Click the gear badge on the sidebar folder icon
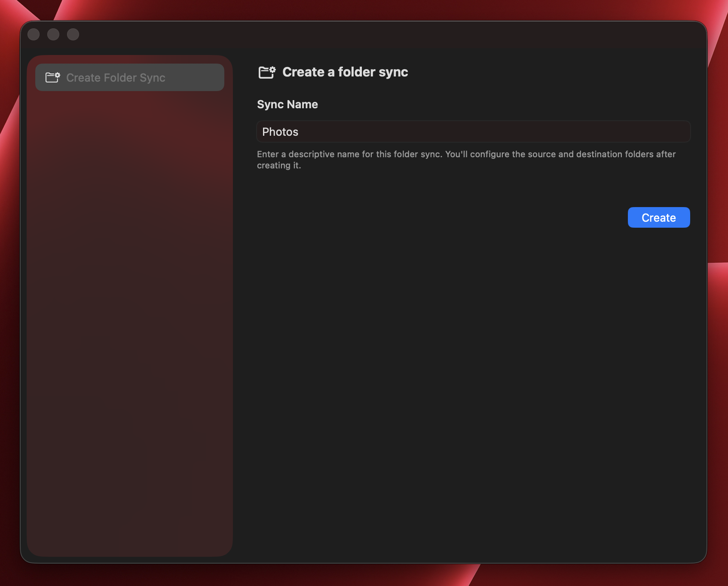Image resolution: width=728 pixels, height=586 pixels. tap(56, 75)
